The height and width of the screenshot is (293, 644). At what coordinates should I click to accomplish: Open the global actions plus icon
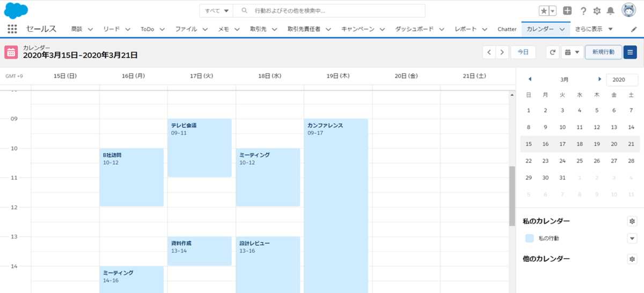568,11
